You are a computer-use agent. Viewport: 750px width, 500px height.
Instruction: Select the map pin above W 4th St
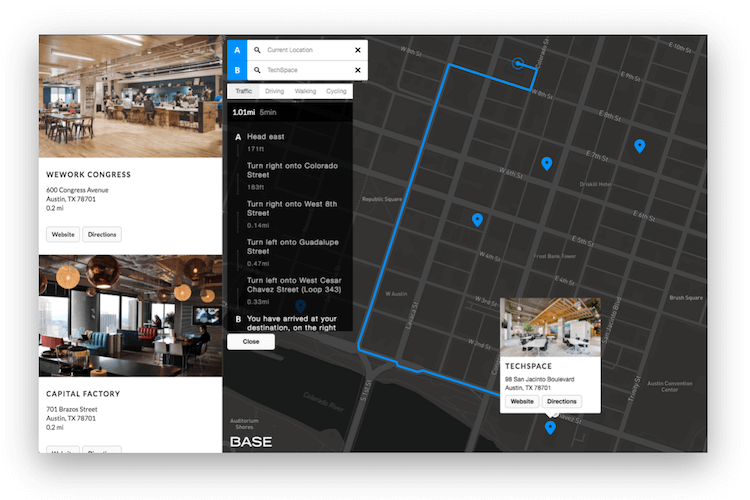477,220
